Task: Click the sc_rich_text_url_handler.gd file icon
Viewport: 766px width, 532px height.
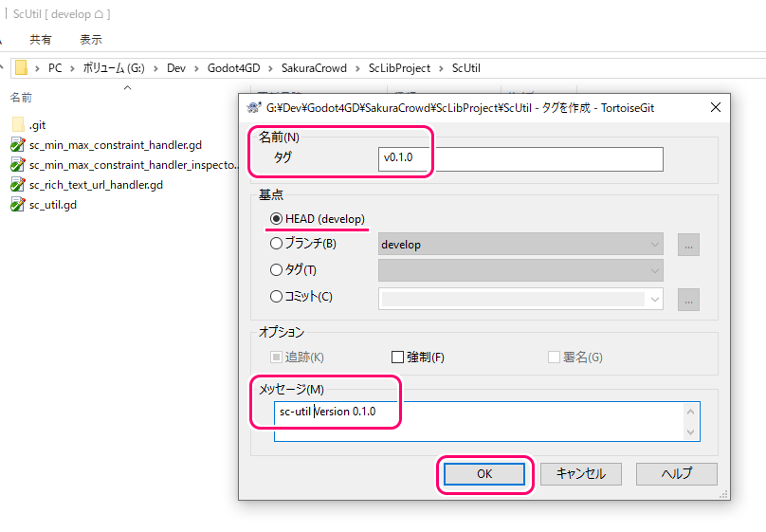Action: (x=18, y=185)
